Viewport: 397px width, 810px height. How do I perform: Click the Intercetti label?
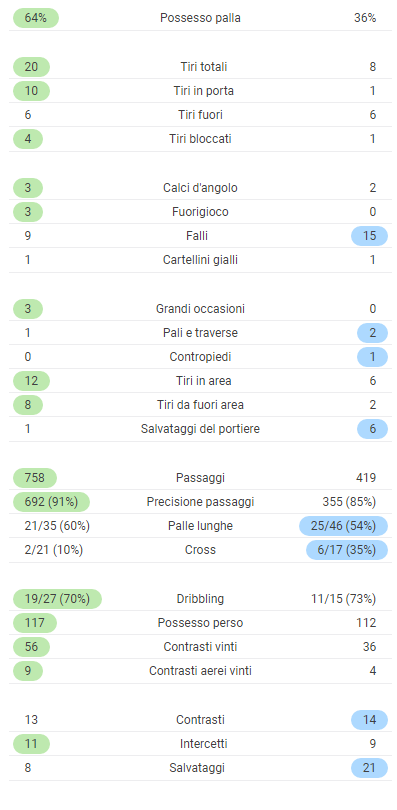coord(203,744)
